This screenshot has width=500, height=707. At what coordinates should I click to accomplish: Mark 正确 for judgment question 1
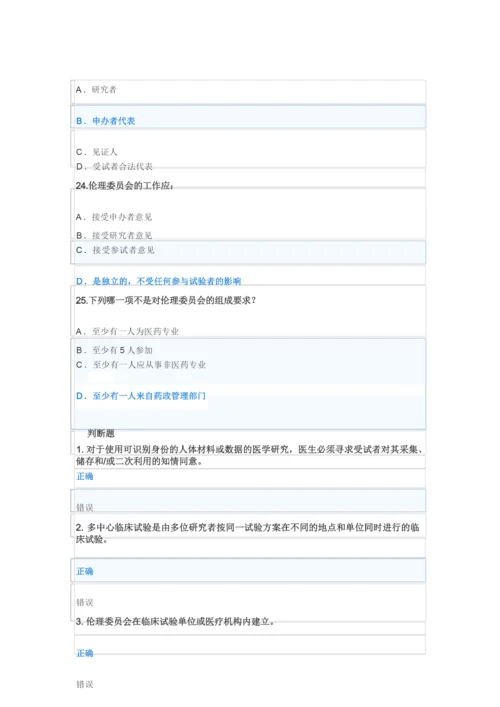tap(85, 476)
